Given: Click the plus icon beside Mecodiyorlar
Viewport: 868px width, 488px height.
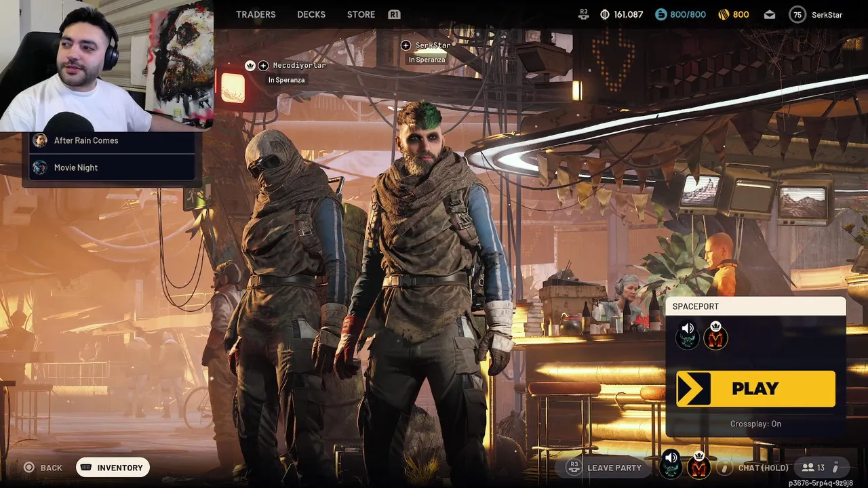Looking at the screenshot, I should point(263,66).
